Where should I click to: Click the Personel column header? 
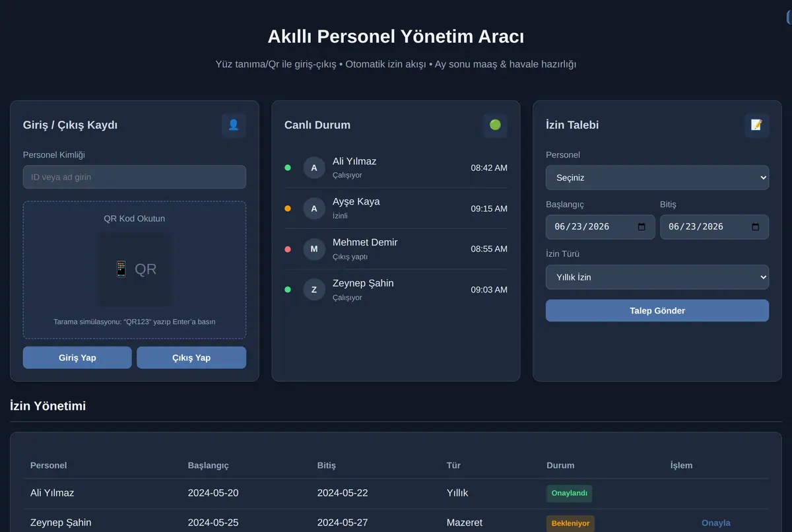coord(49,465)
